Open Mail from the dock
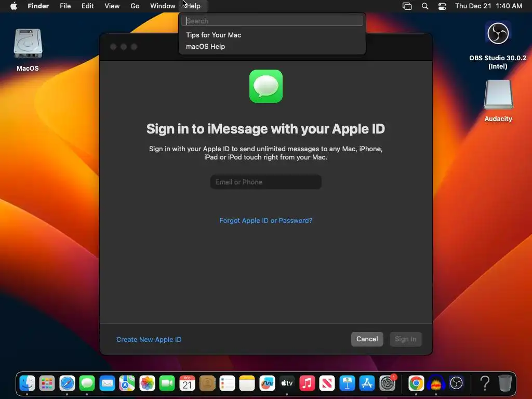This screenshot has width=532, height=399. [x=107, y=383]
